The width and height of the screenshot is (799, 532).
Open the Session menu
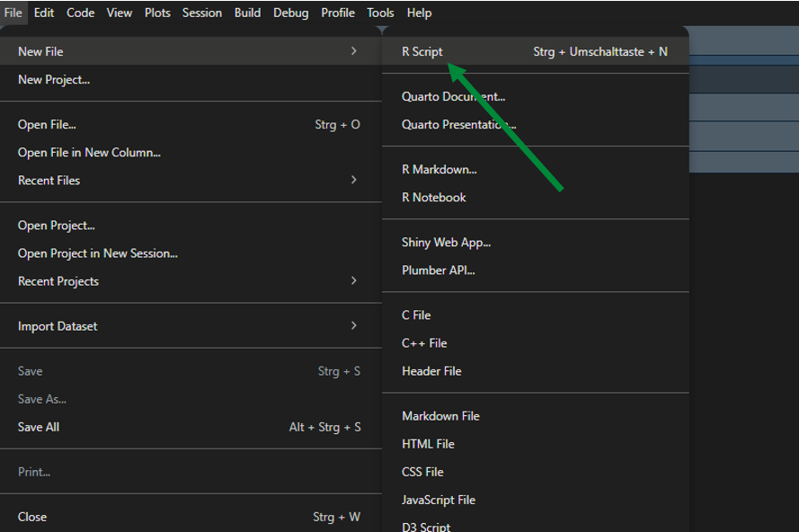(202, 13)
